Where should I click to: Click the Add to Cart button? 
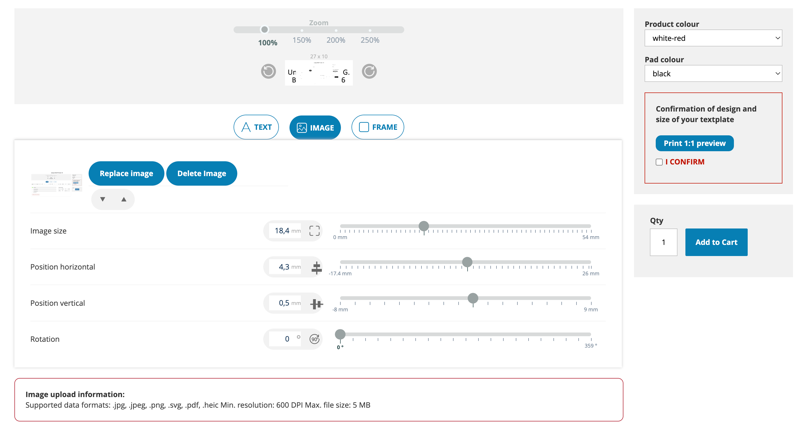716,242
